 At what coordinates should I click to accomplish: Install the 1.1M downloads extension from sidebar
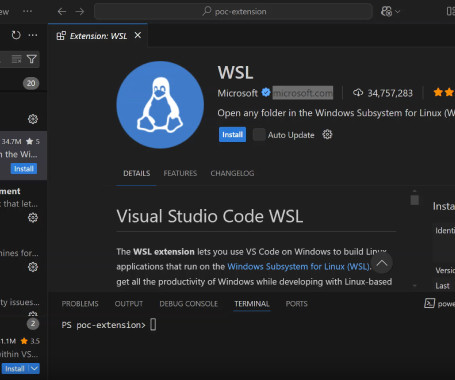pyautogui.click(x=15, y=369)
